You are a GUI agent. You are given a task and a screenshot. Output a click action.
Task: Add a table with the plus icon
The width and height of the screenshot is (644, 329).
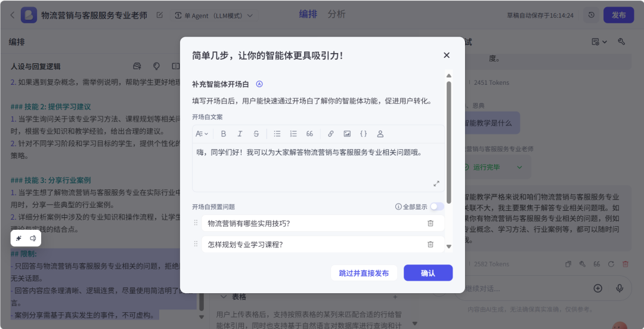click(x=395, y=297)
